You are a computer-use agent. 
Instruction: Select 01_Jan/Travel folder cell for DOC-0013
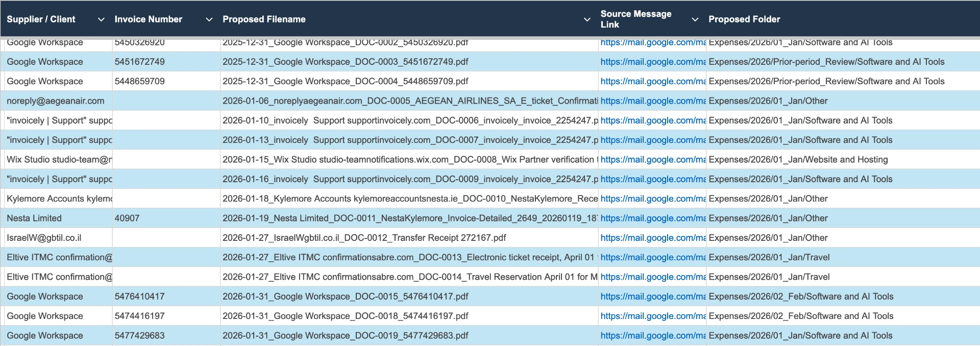(x=843, y=257)
